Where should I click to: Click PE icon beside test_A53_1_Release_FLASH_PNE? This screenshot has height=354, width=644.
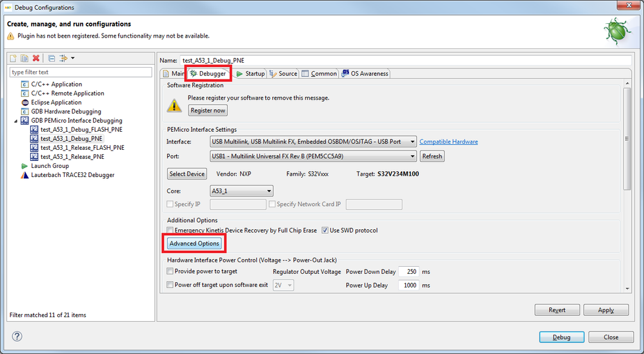tap(34, 147)
